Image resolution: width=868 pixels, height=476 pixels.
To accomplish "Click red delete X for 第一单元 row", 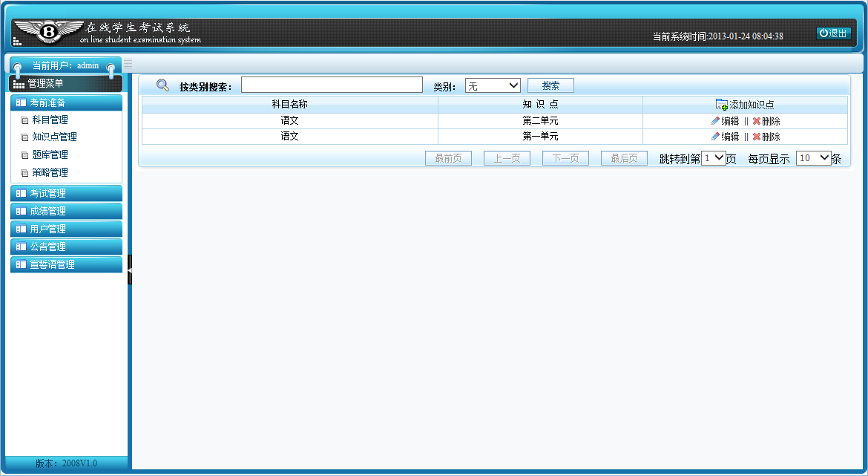I will pyautogui.click(x=756, y=137).
